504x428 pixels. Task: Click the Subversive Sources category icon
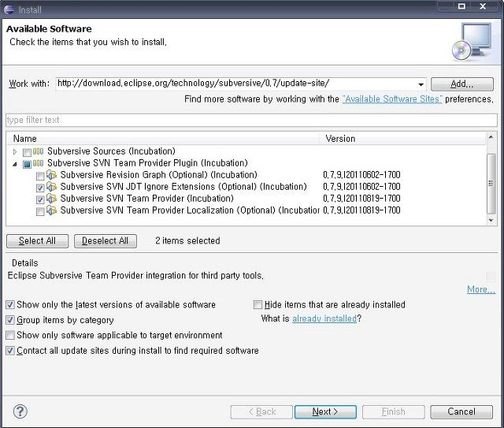click(x=39, y=151)
